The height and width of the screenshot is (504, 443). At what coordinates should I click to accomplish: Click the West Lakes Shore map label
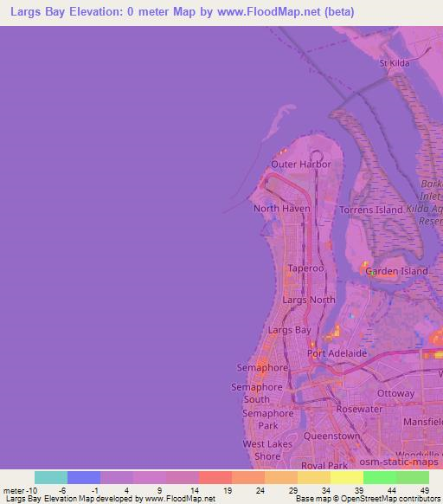pyautogui.click(x=267, y=450)
